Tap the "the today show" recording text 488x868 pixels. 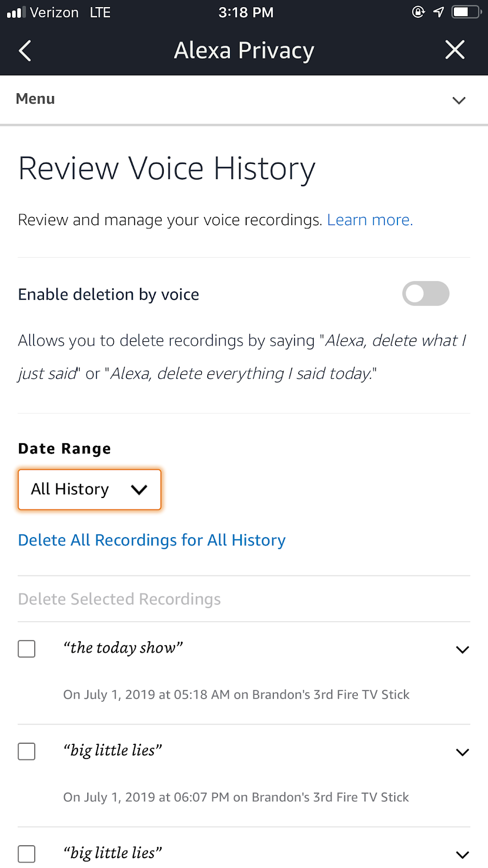pos(123,648)
